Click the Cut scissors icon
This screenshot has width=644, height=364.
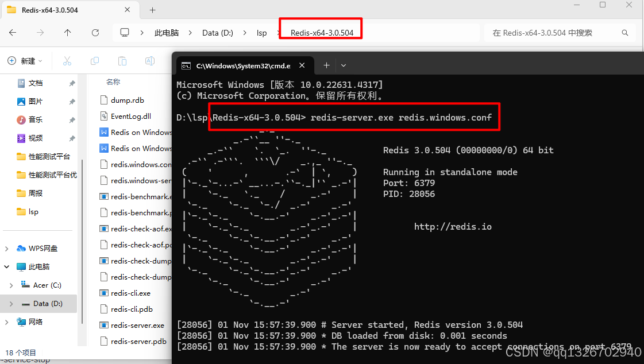67,61
